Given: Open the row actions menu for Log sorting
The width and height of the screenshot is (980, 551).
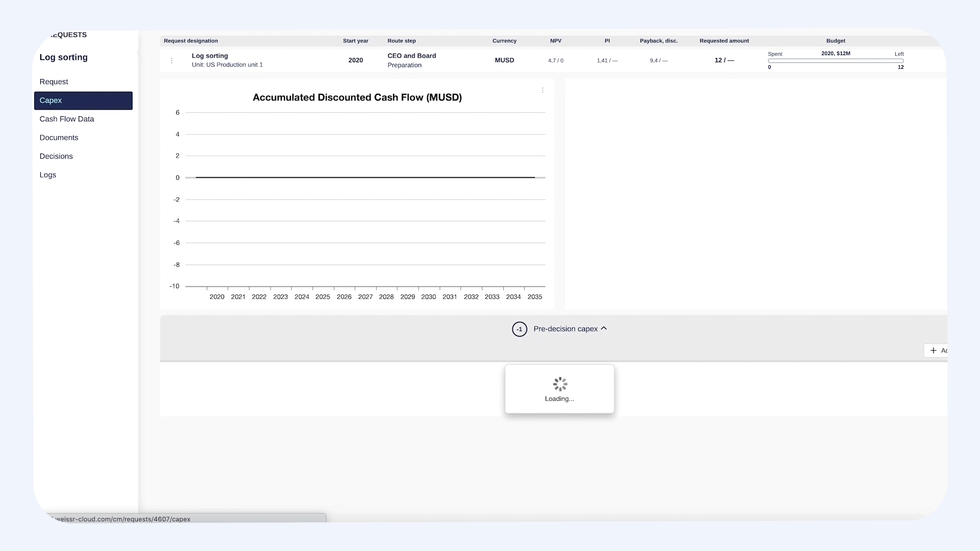Looking at the screenshot, I should point(172,60).
